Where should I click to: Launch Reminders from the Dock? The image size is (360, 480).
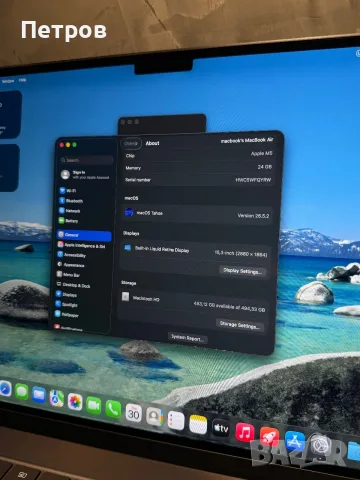(x=176, y=421)
